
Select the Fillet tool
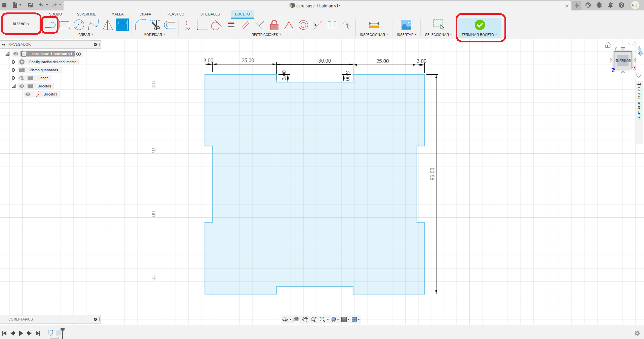(140, 25)
